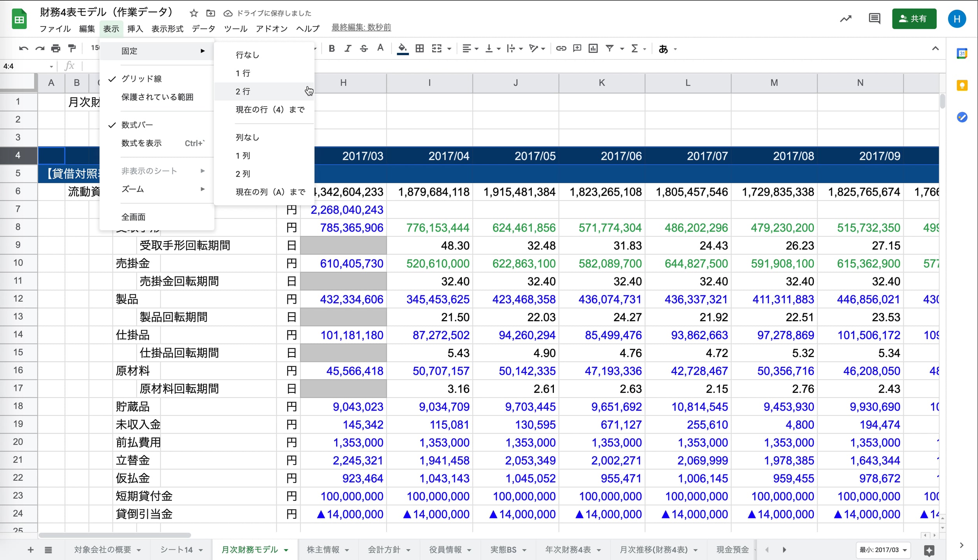Toggle the グリッド線 gridlines option
This screenshot has width=978, height=560.
pyautogui.click(x=142, y=79)
